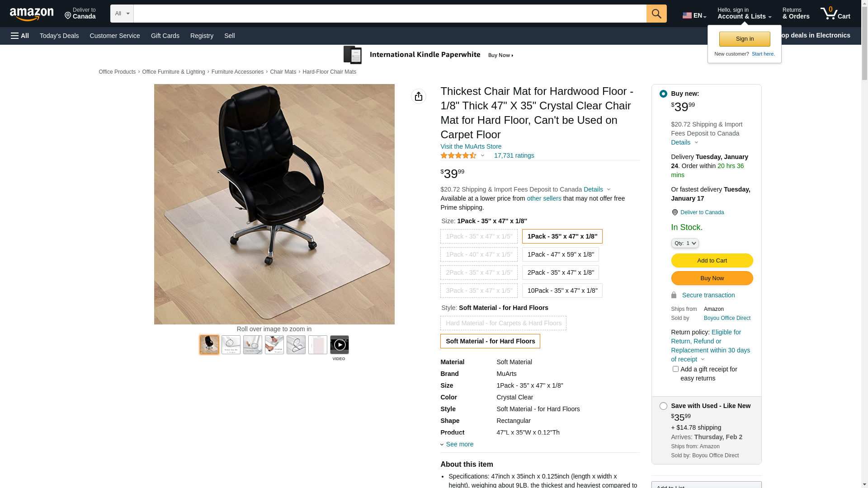This screenshot has width=868, height=488.
Task: Select the Buy new radio button
Action: click(x=663, y=94)
